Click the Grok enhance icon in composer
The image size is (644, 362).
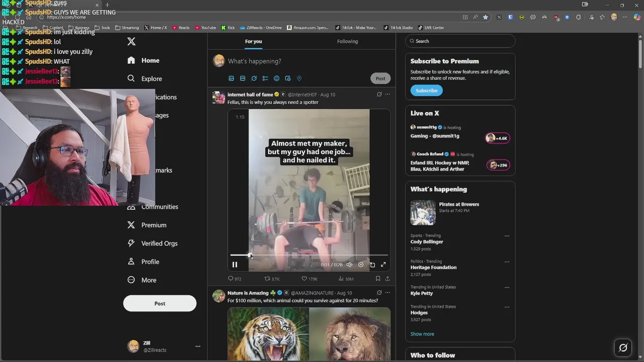pos(254,78)
